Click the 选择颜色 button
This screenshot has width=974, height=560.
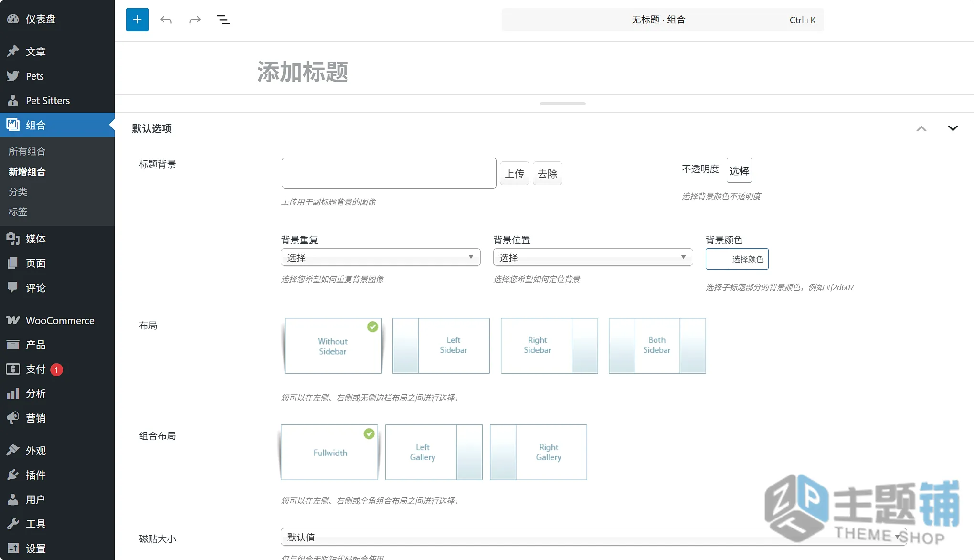tap(748, 259)
